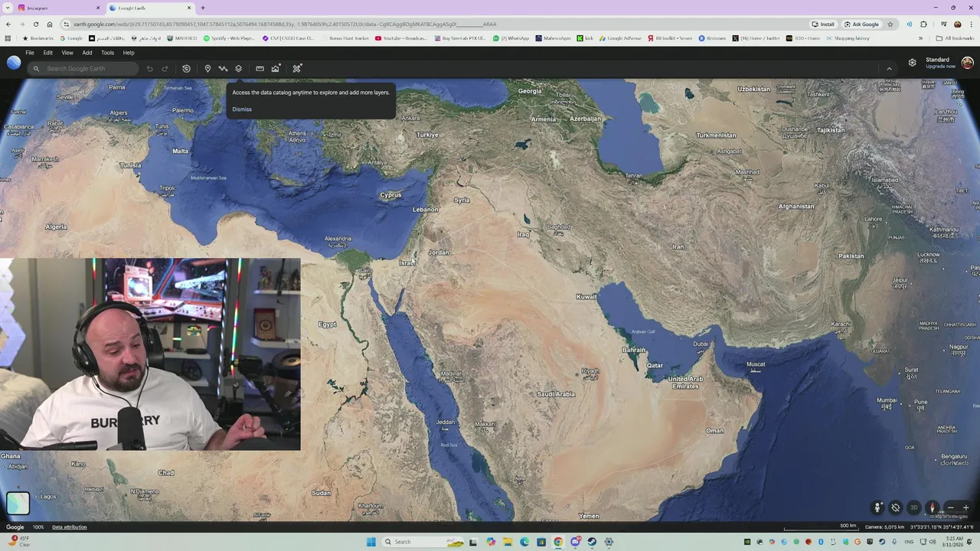The image size is (980, 551).
Task: Click Upgrade now link
Action: coord(940,67)
